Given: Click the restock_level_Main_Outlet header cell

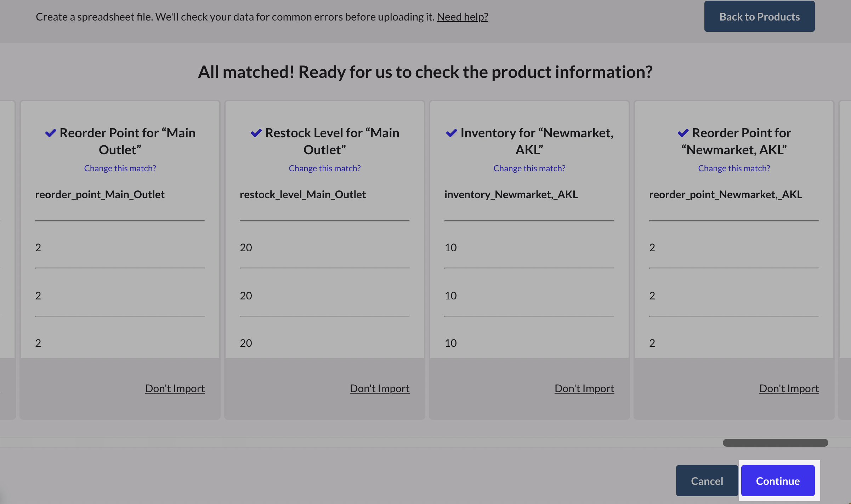Looking at the screenshot, I should [302, 194].
